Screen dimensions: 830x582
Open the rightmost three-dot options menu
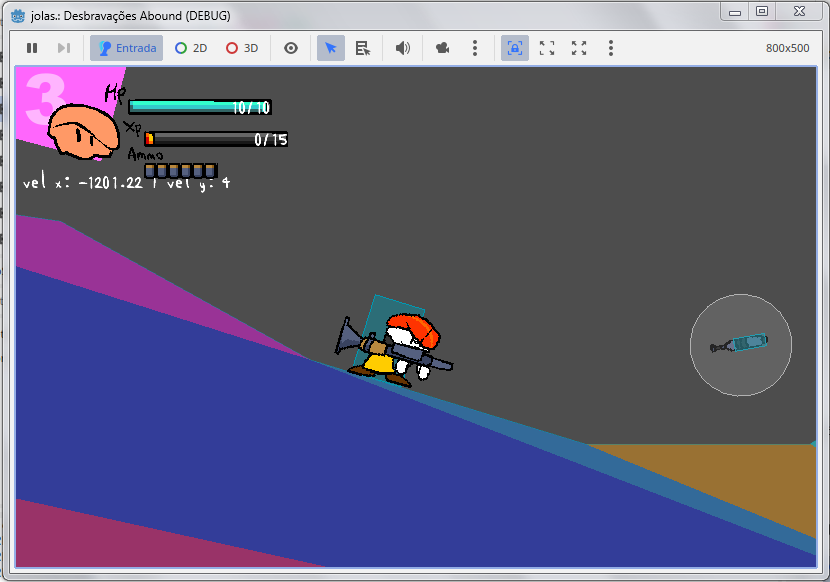point(611,48)
